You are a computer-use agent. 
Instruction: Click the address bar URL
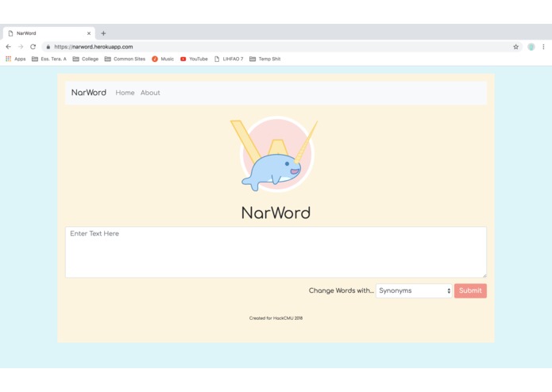coord(94,47)
